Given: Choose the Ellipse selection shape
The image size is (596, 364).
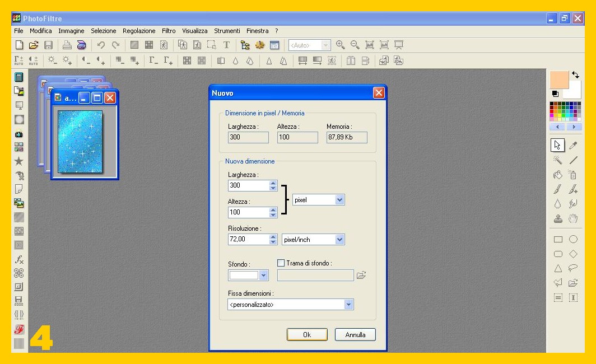Looking at the screenshot, I should [x=573, y=239].
